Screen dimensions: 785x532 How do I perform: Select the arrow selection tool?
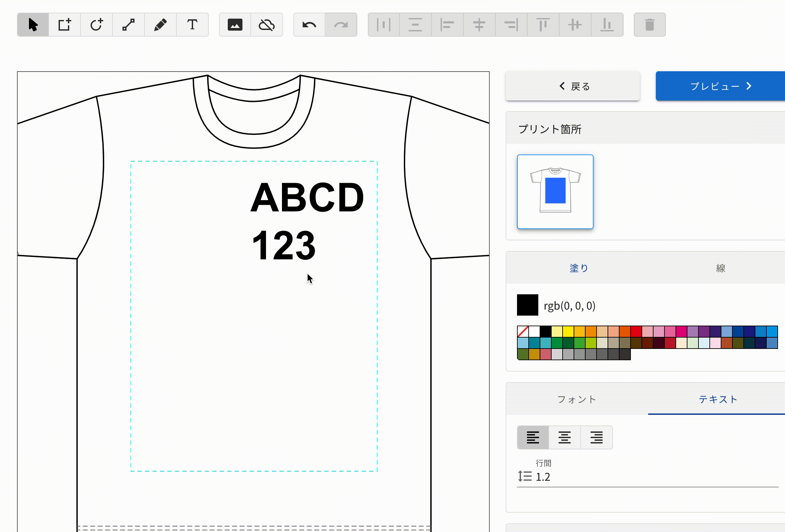tap(33, 25)
